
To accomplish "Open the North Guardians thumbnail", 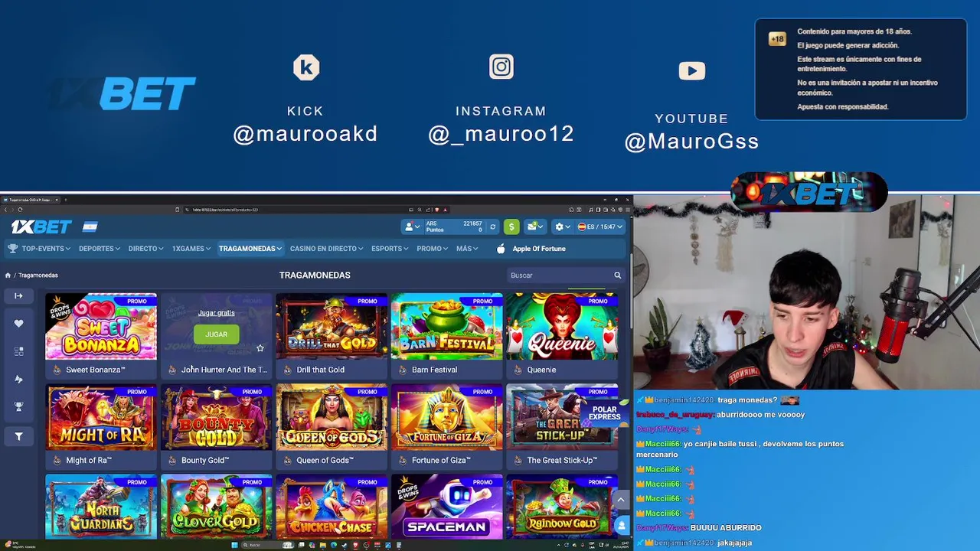I will (101, 507).
